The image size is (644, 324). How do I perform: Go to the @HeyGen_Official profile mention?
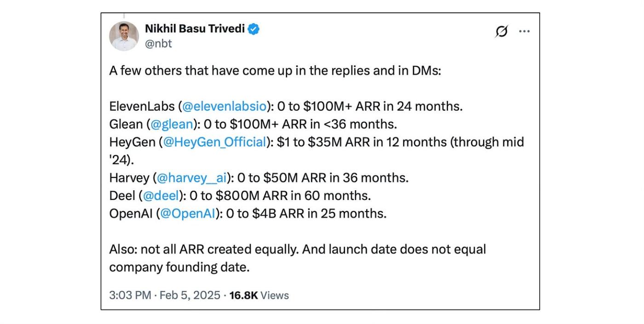(x=215, y=142)
